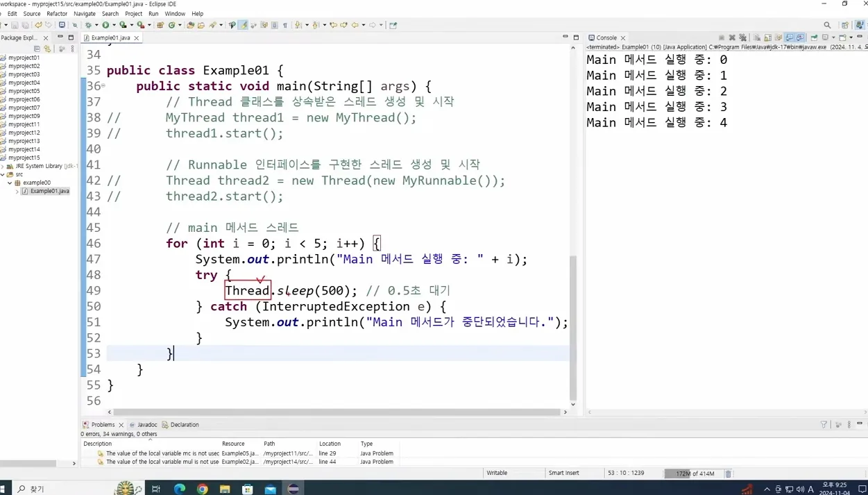Expand JRE System Library node

[3, 166]
